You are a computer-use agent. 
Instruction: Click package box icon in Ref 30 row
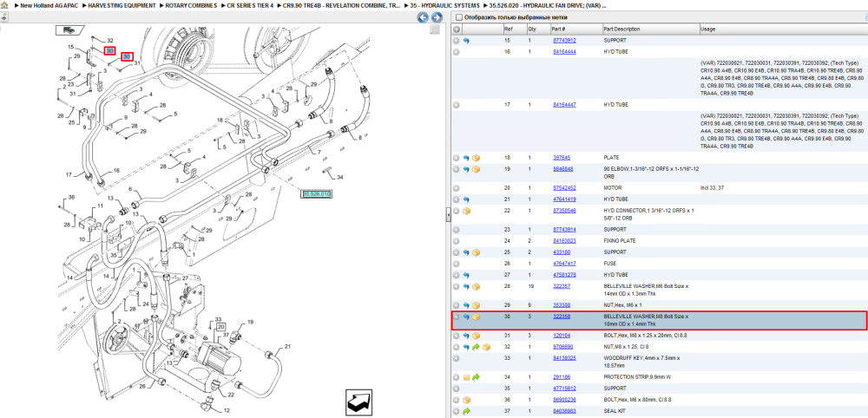point(476,317)
